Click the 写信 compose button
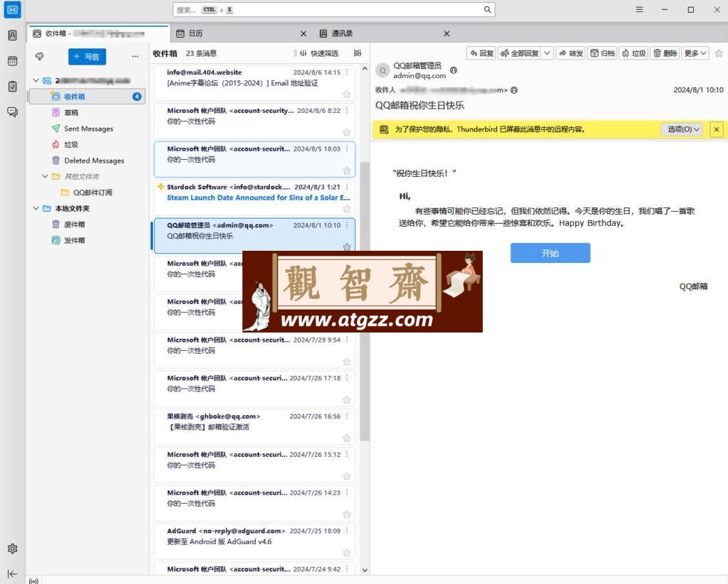 tap(87, 57)
